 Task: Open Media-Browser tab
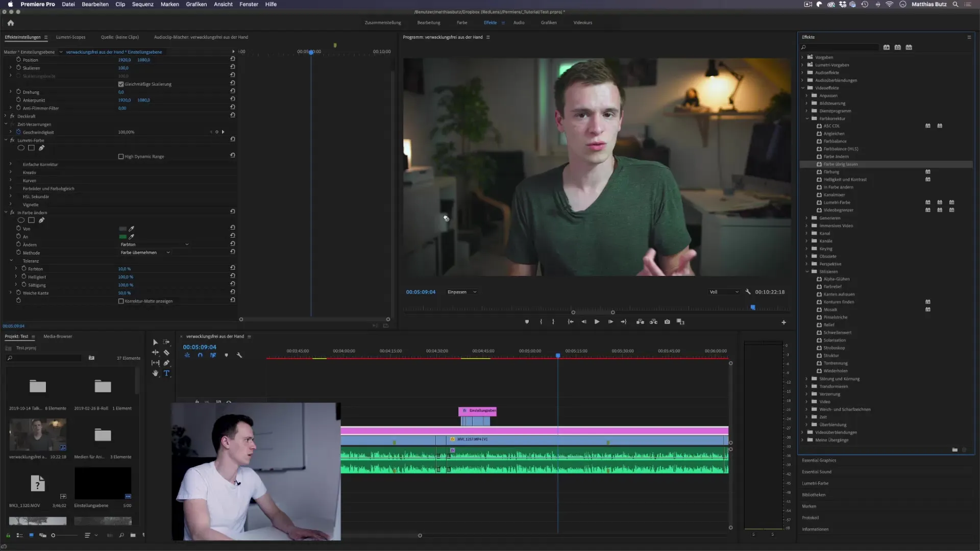[58, 337]
